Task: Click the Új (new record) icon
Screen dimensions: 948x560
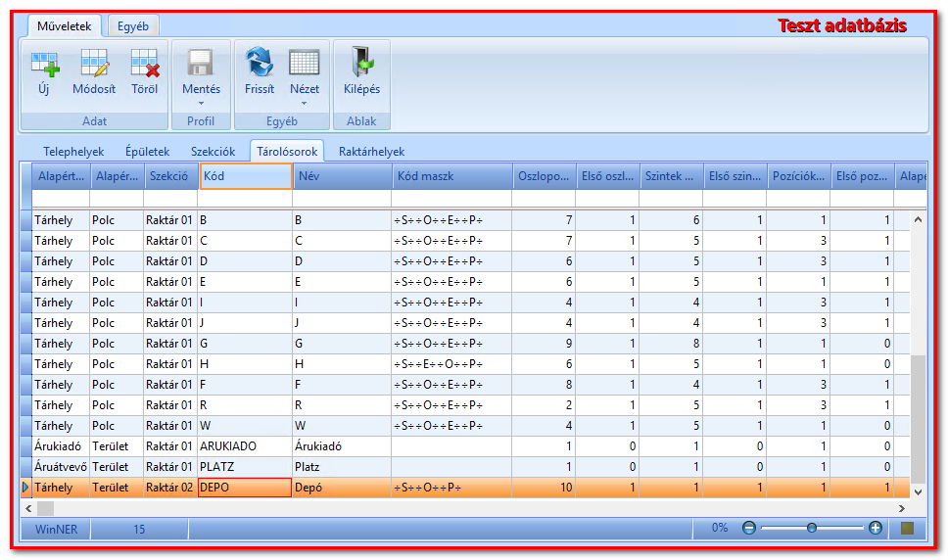Action: (45, 64)
